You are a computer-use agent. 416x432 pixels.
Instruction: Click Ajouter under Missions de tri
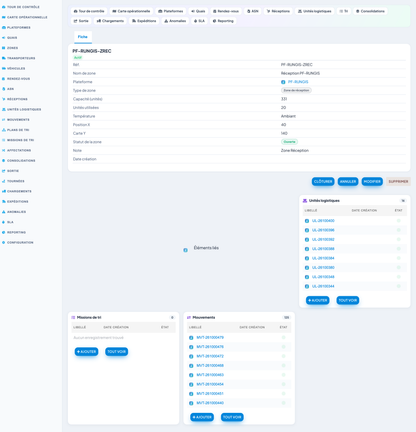86,352
